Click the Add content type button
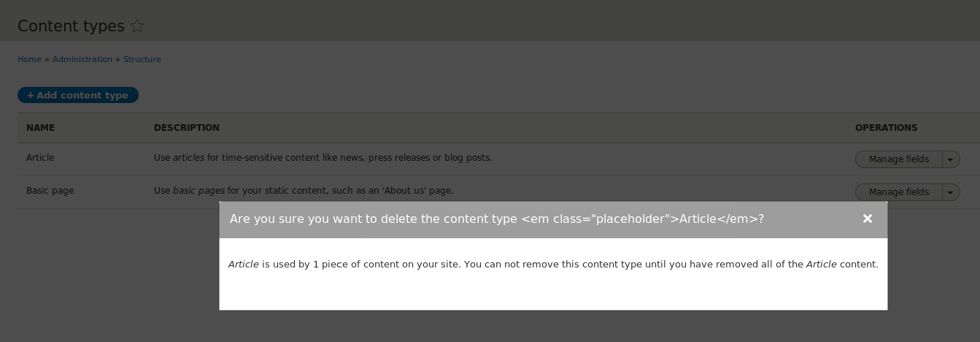Image resolution: width=980 pixels, height=342 pixels. pyautogui.click(x=78, y=95)
